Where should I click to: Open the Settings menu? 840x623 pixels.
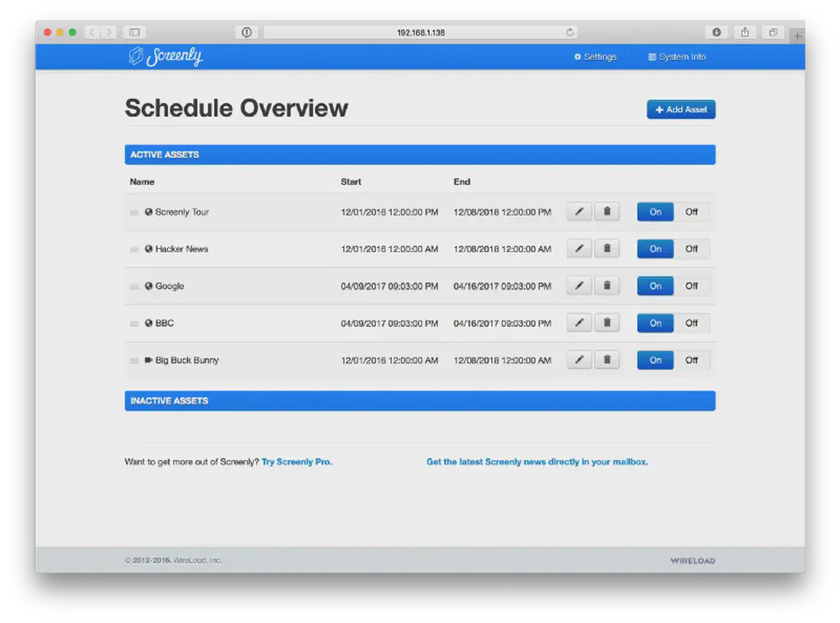click(595, 57)
